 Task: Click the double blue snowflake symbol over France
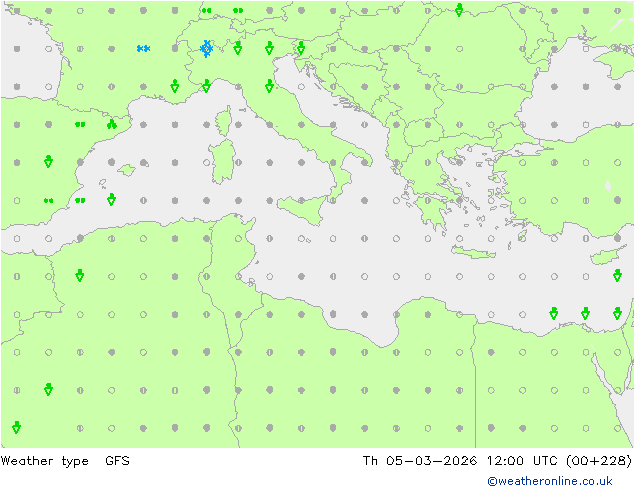(144, 49)
